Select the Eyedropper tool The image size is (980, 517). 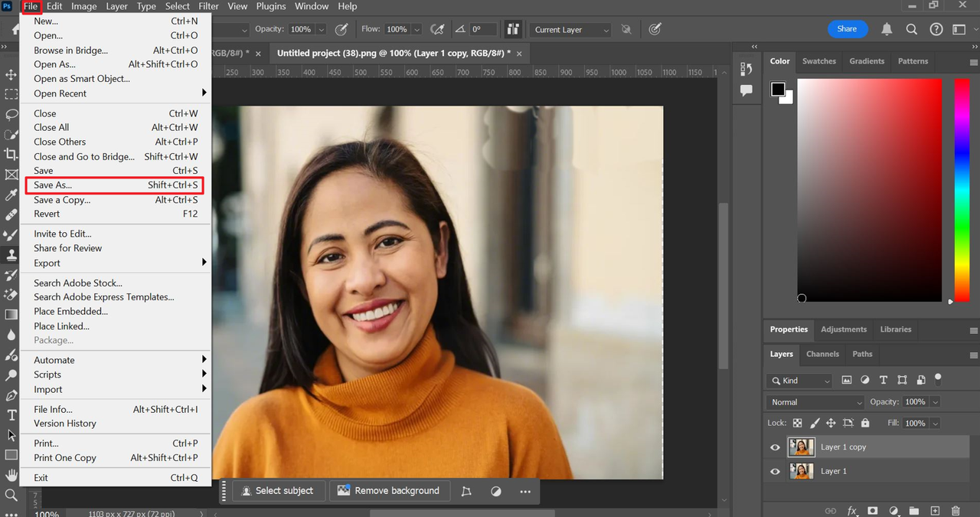tap(11, 195)
